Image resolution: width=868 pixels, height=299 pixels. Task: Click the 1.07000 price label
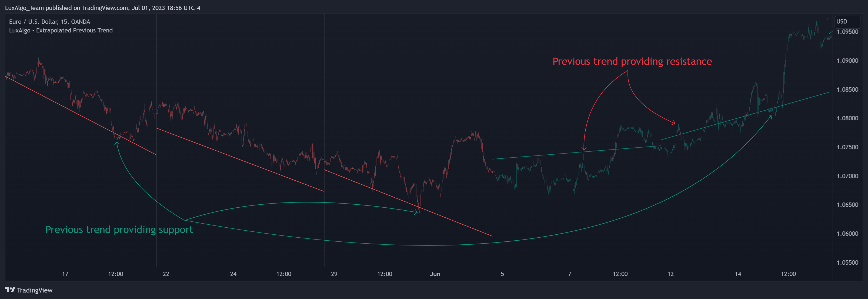tap(847, 176)
